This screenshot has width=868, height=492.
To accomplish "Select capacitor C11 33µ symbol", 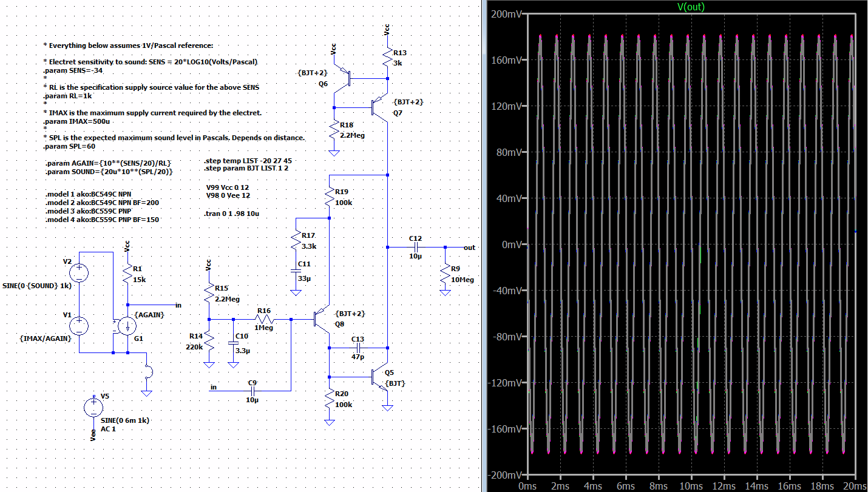I will [296, 271].
